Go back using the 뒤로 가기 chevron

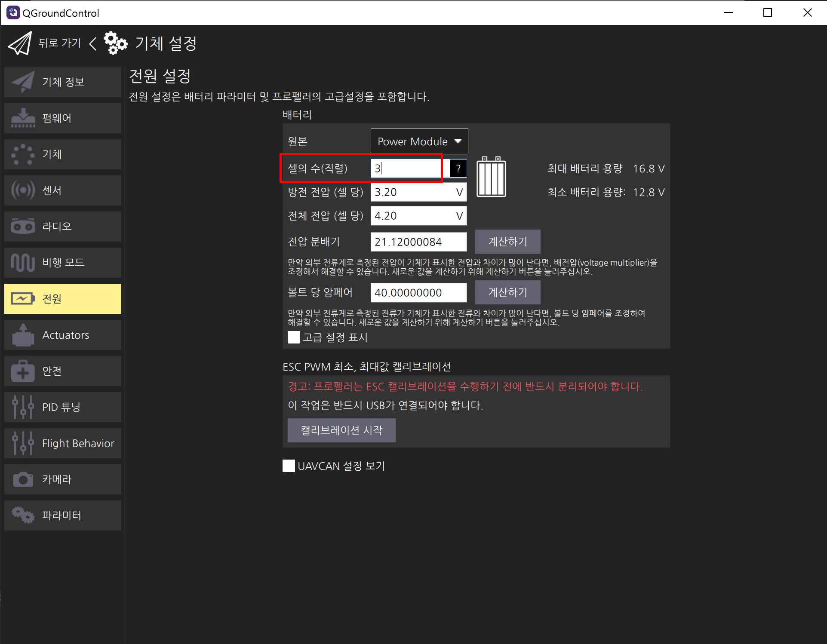pyautogui.click(x=92, y=43)
